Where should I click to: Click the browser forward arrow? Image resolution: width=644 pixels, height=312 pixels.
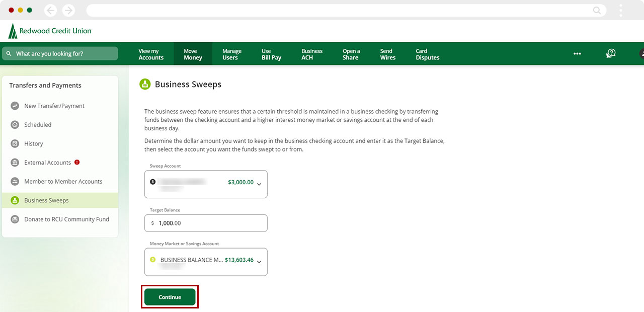pyautogui.click(x=68, y=10)
